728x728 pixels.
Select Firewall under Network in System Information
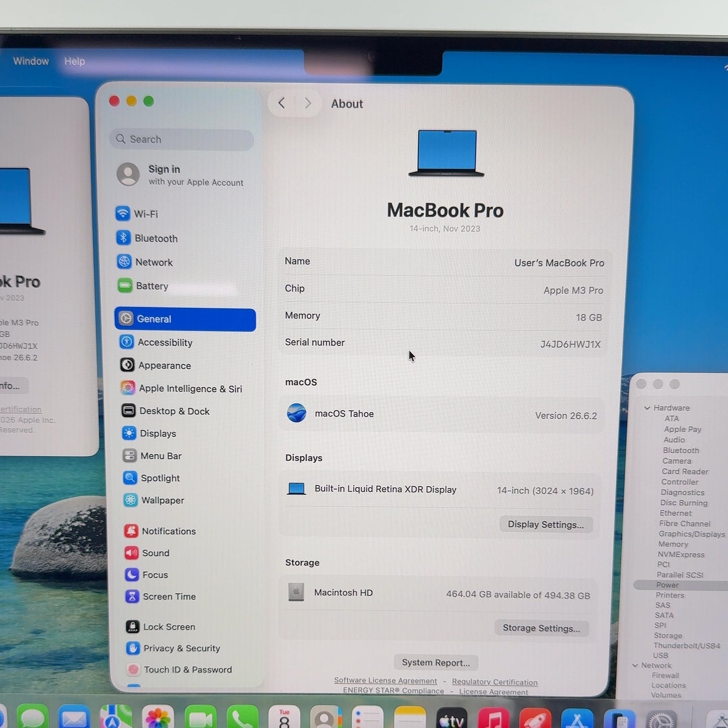(x=665, y=675)
